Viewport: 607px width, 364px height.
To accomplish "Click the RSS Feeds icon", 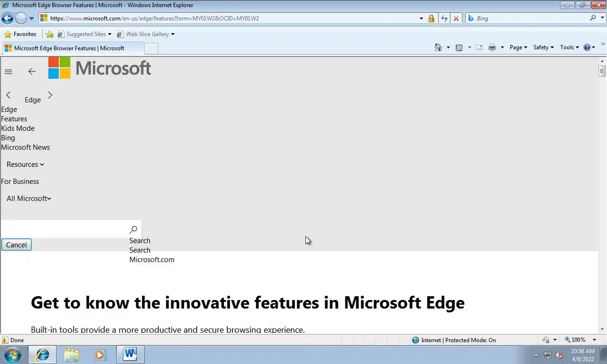I will click(x=459, y=47).
